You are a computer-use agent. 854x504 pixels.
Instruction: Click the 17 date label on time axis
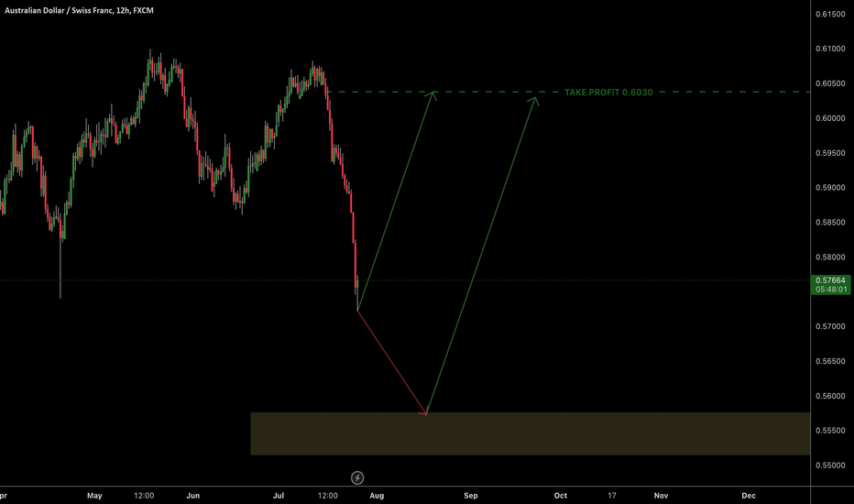click(611, 495)
